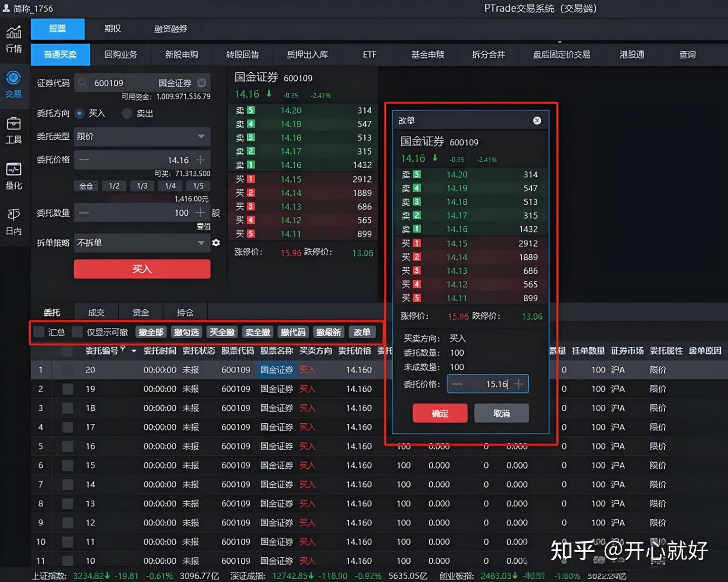Click the search magnifier in 证券代码 field
728x582 pixels.
click(x=82, y=82)
